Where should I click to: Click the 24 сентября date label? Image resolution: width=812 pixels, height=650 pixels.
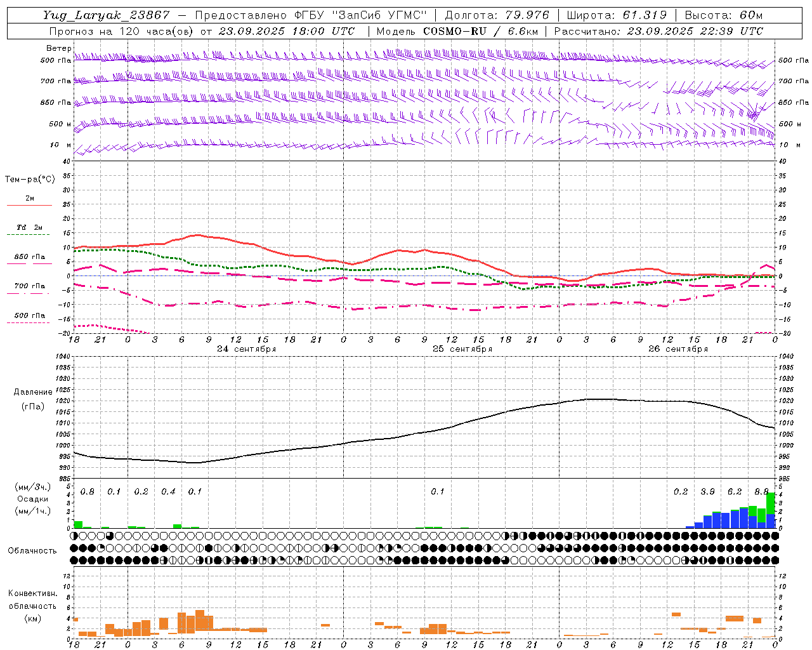click(x=246, y=349)
